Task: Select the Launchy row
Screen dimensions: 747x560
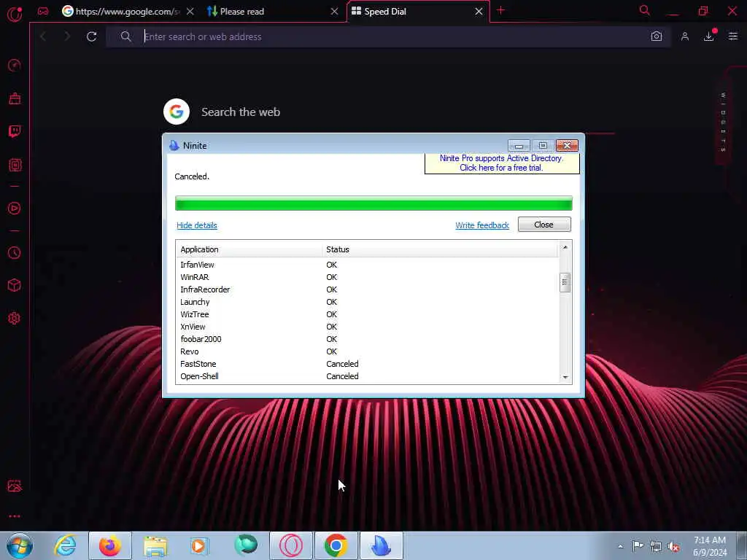Action: (x=367, y=302)
